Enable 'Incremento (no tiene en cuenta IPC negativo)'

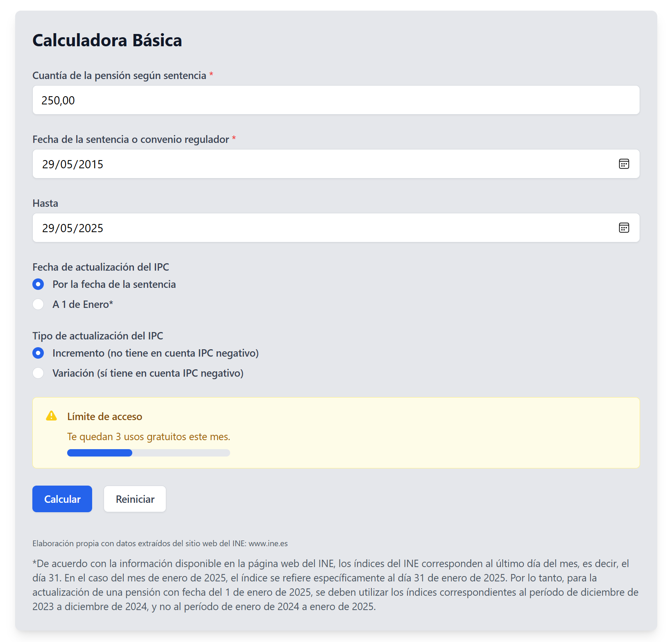tap(38, 353)
